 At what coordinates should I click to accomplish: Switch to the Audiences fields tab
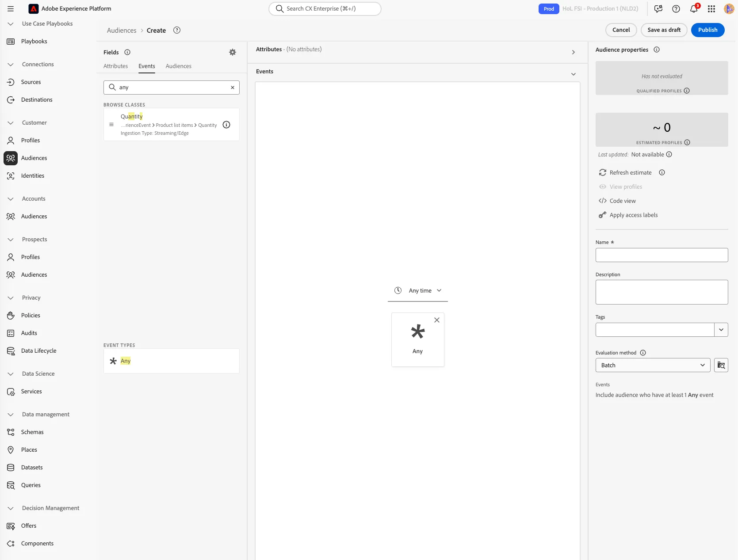(x=179, y=66)
